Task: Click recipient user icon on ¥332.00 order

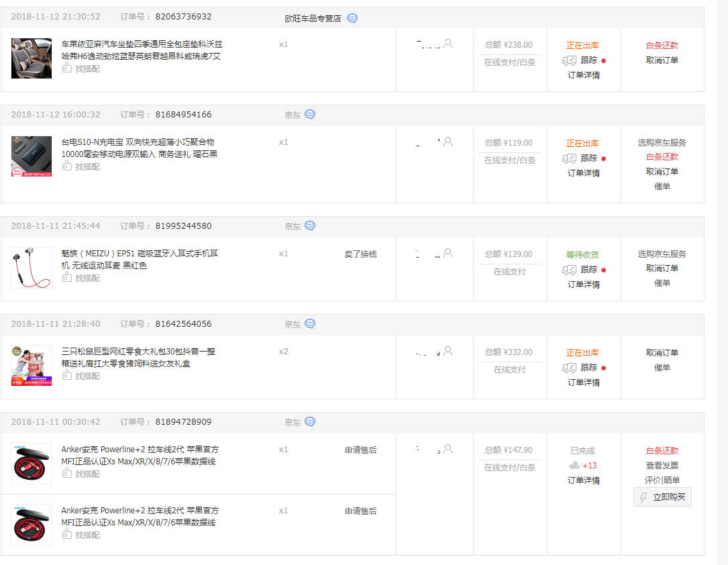Action: pyautogui.click(x=448, y=351)
